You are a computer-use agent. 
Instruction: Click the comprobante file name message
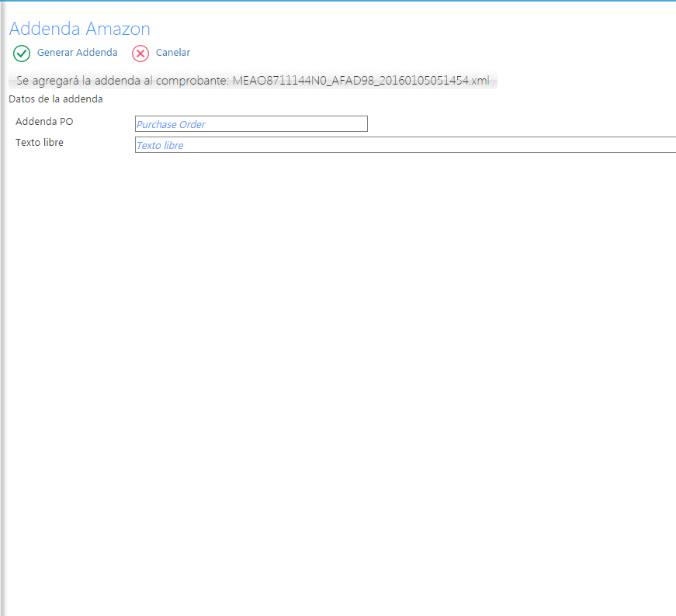point(253,81)
